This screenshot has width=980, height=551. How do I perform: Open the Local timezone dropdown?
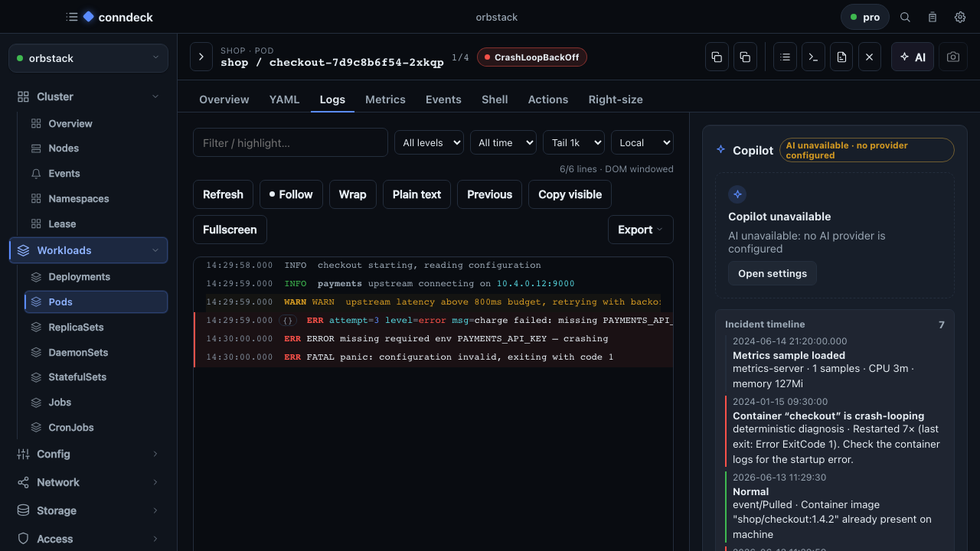point(642,142)
